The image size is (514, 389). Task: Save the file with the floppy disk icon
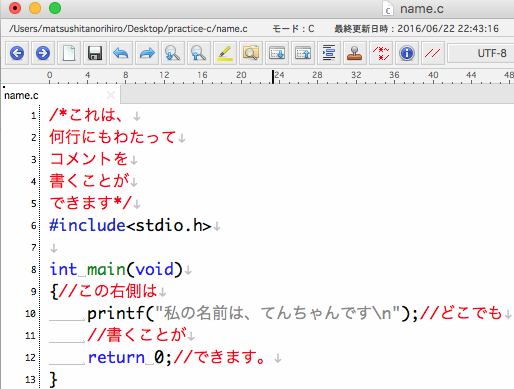click(95, 53)
